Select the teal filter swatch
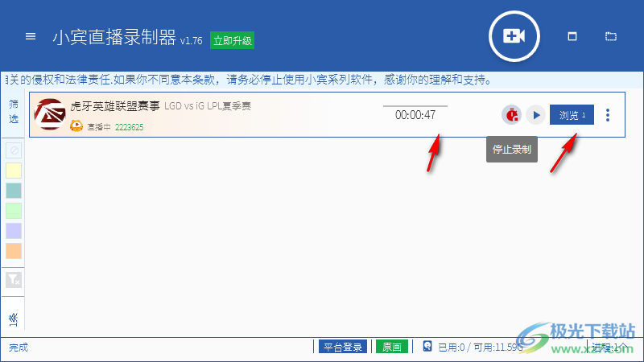The height and width of the screenshot is (362, 644). click(14, 191)
